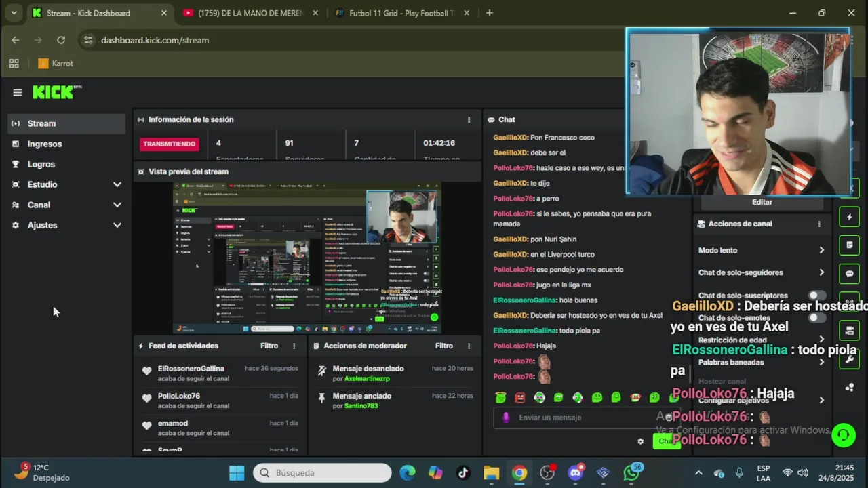
Task: Click the wrench icon in right rail
Action: coord(849,359)
